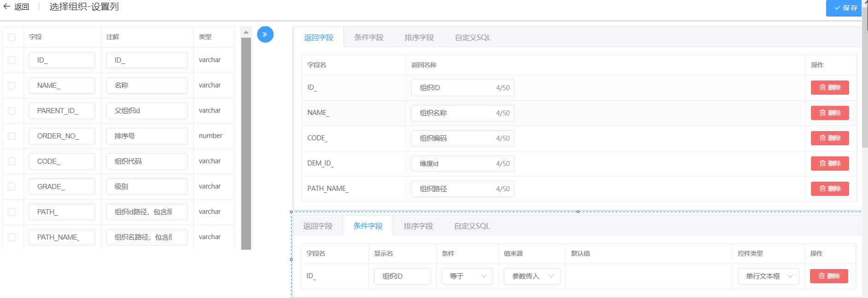Delete the DEM_ID_ return field row
The width and height of the screenshot is (868, 298).
pos(829,163)
